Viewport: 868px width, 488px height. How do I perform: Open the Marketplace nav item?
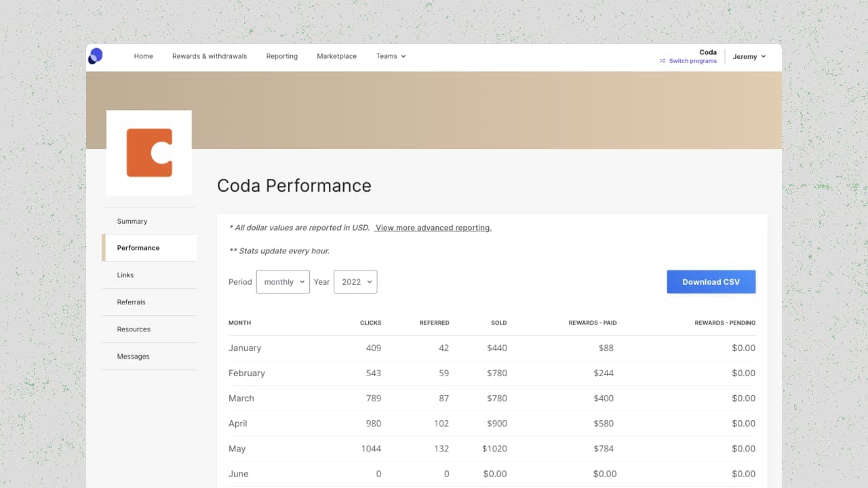(337, 56)
